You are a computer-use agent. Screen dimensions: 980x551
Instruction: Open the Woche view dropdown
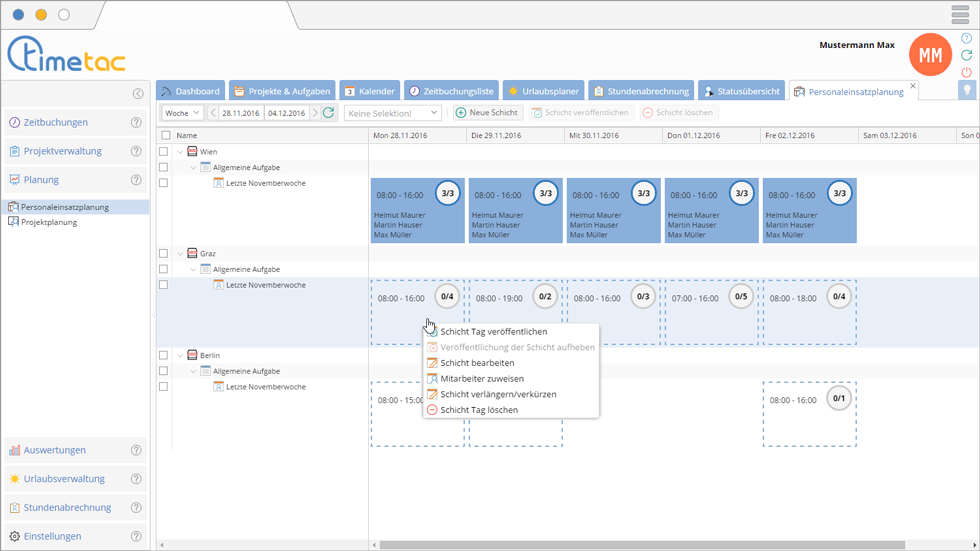182,113
